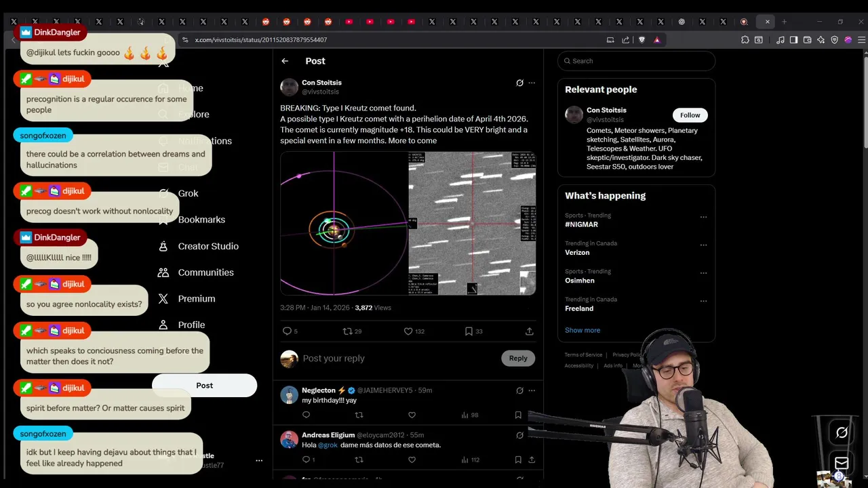Focus the Post your reply field
This screenshot has height=488, width=868.
[x=400, y=359]
